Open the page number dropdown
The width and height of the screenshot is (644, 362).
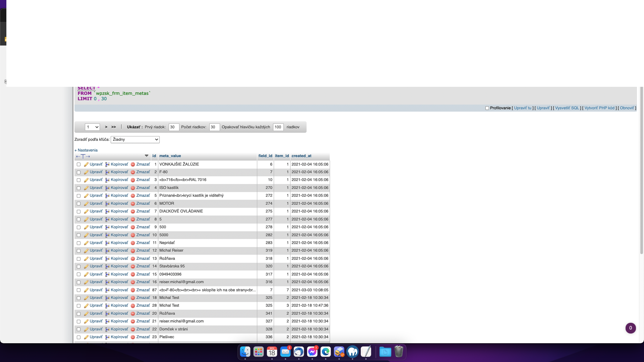[x=92, y=127]
